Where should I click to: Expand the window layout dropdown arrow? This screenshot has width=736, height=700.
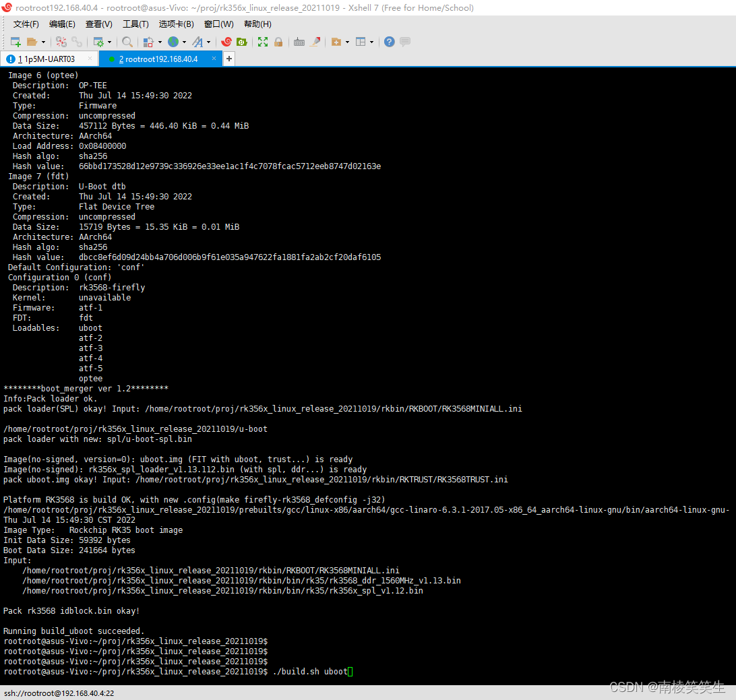tap(371, 42)
